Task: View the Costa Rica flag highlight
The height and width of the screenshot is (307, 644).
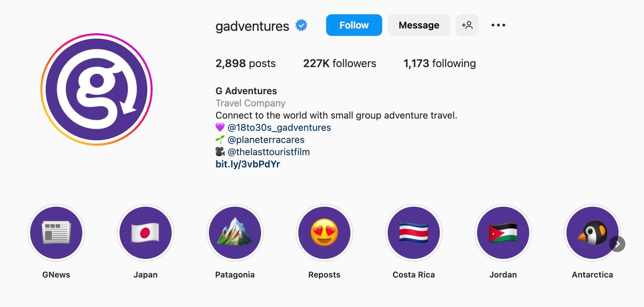Action: pyautogui.click(x=414, y=233)
